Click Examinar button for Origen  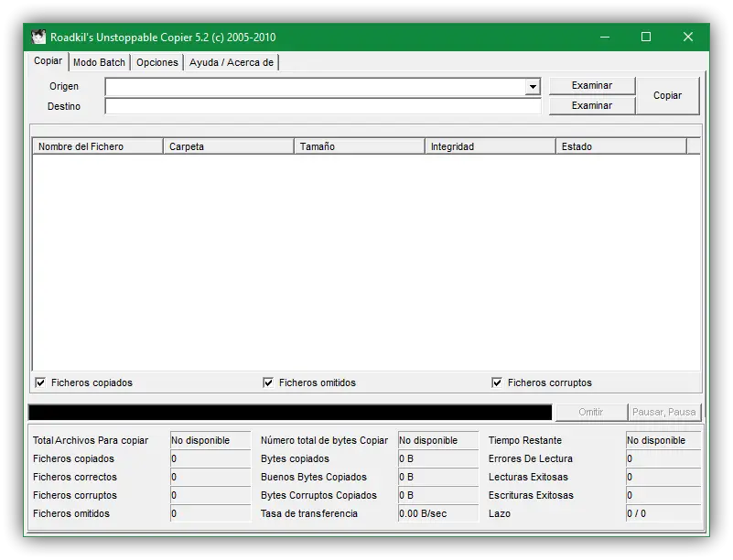592,85
